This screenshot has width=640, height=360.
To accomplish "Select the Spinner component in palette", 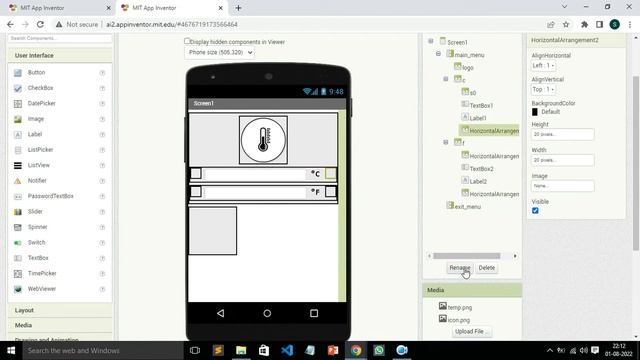I will coord(37,227).
